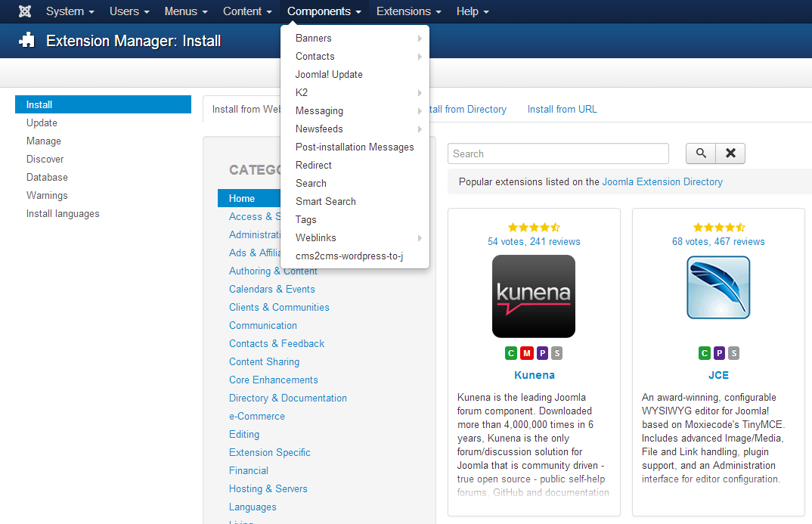812x524 pixels.
Task: Click Kunena's grey S badge
Action: click(556, 353)
